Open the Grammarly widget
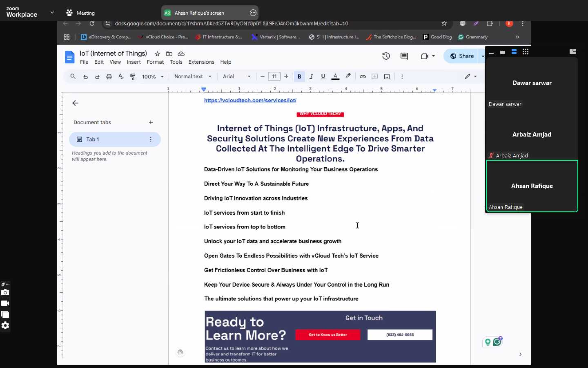Screen dimensions: 588x368 coord(497,342)
